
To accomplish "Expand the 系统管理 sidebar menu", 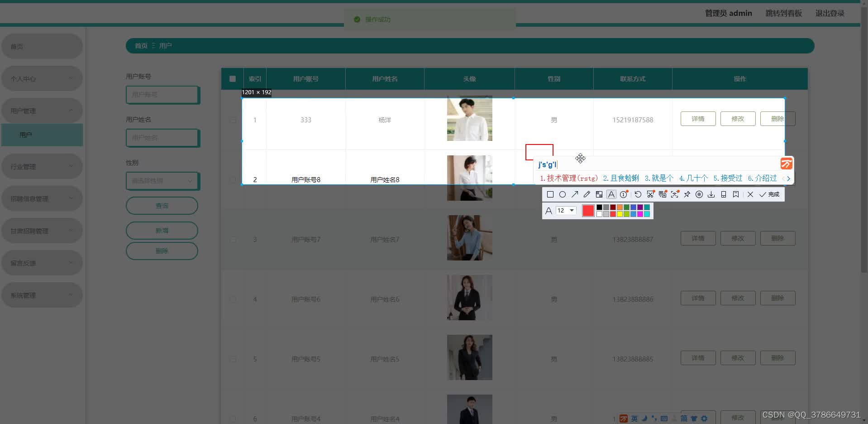I will pyautogui.click(x=42, y=295).
